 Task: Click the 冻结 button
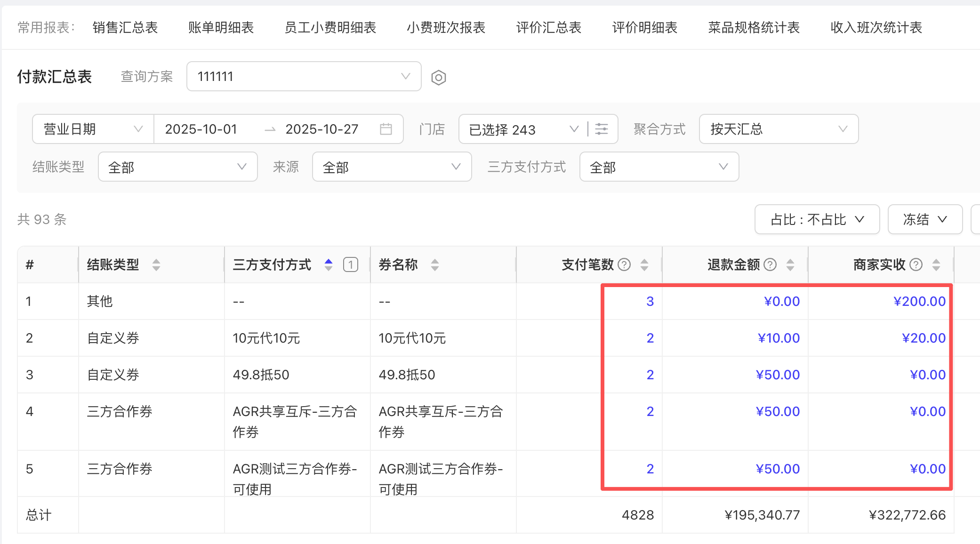tap(924, 219)
